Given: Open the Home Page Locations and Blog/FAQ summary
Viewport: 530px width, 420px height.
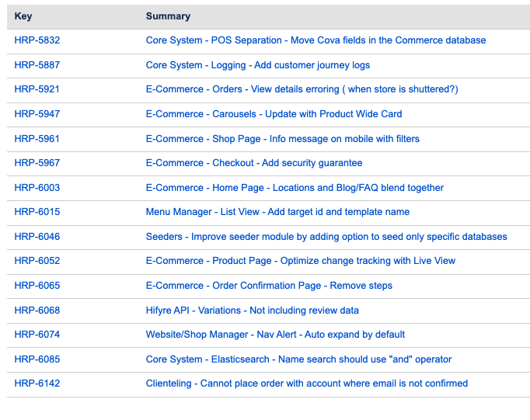Looking at the screenshot, I should point(295,188).
